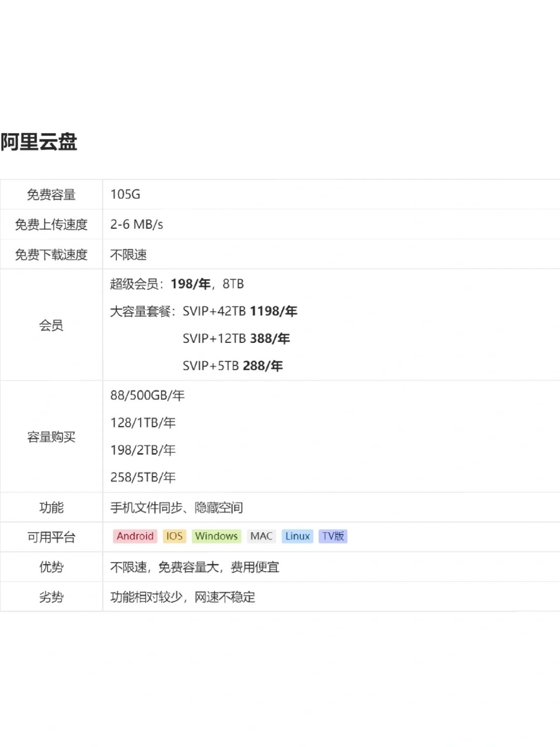Click the 105G capacity value
560x747 pixels.
pyautogui.click(x=125, y=195)
